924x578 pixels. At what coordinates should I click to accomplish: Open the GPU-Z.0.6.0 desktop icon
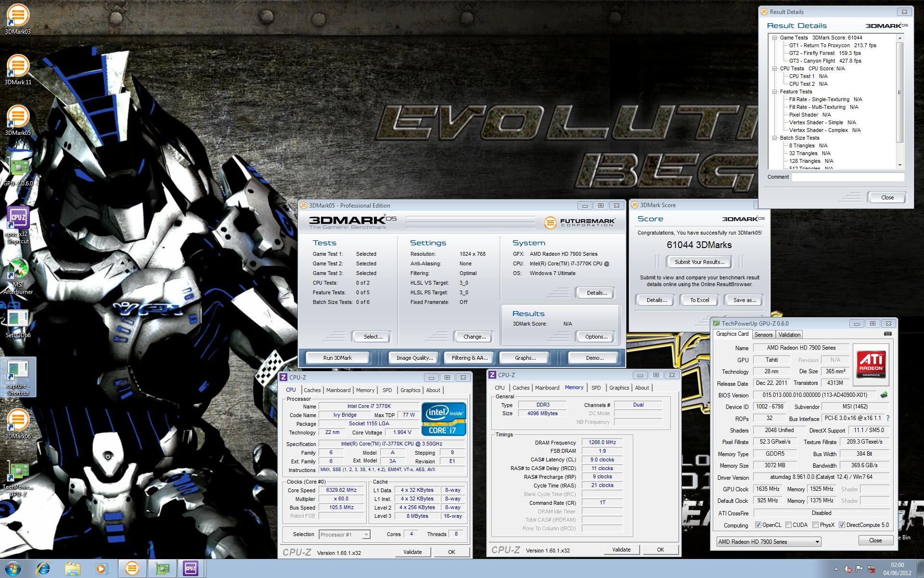(18, 171)
